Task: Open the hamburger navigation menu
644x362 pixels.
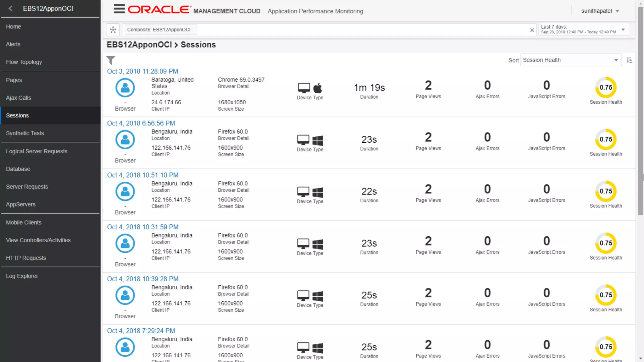Action: click(119, 9)
